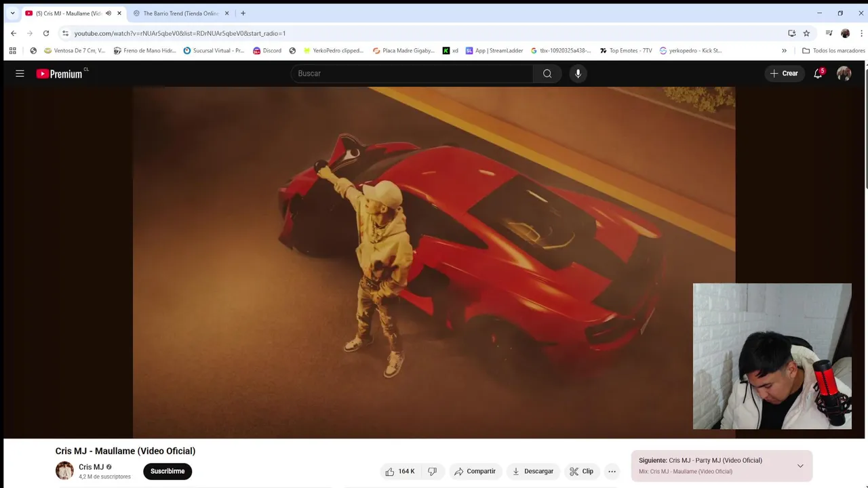The height and width of the screenshot is (488, 868).
Task: Open yerkopedro Kick St bookmark
Action: click(690, 50)
